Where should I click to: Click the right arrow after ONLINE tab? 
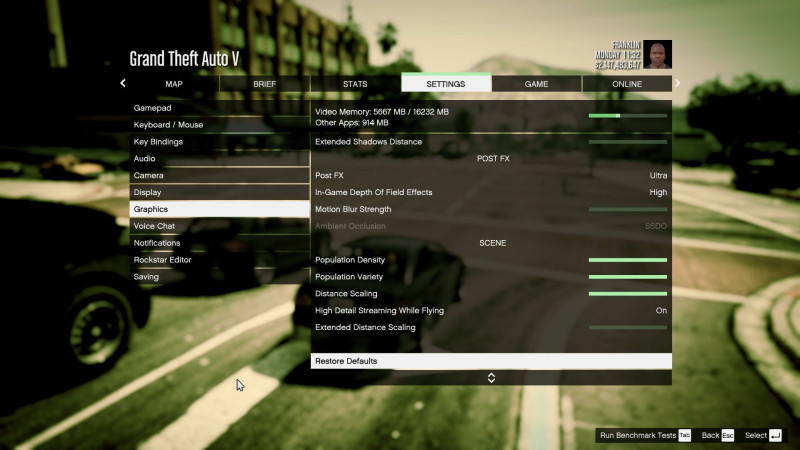(x=677, y=83)
